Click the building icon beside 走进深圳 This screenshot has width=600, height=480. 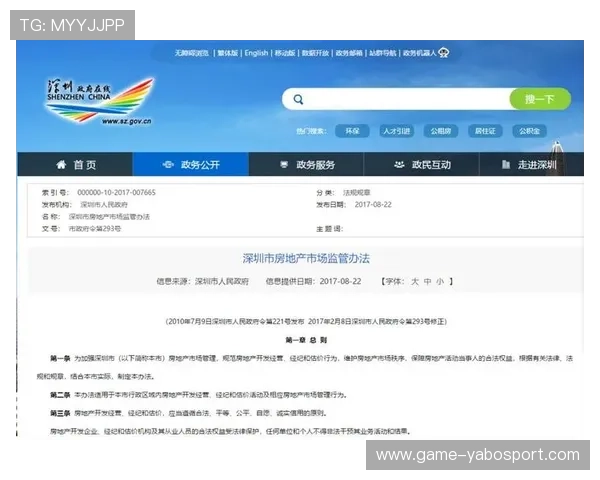506,165
